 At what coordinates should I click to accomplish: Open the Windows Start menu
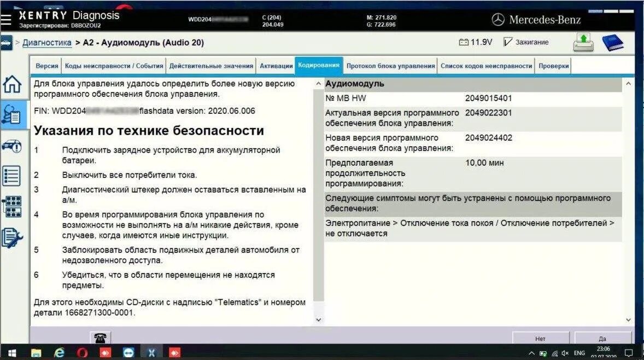(12, 352)
